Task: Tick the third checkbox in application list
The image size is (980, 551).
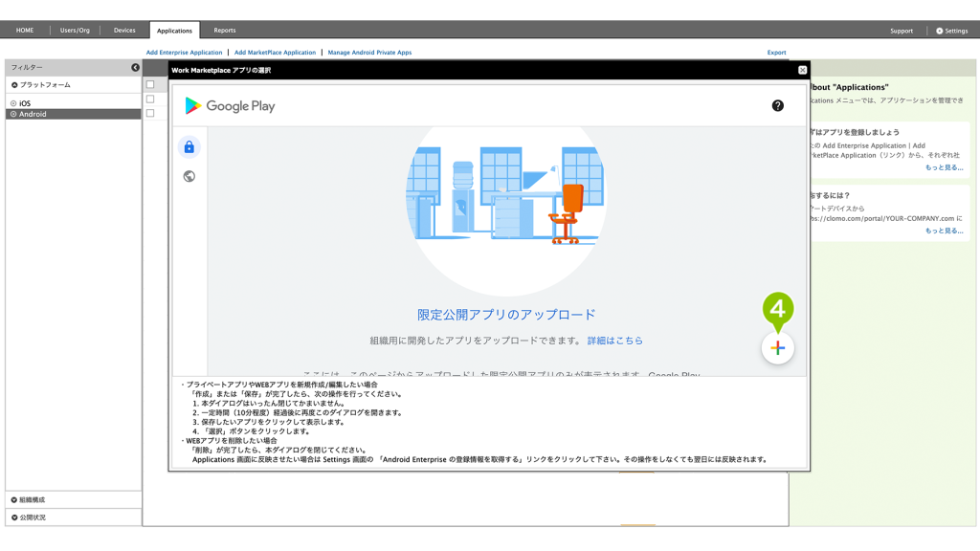Action: (150, 113)
